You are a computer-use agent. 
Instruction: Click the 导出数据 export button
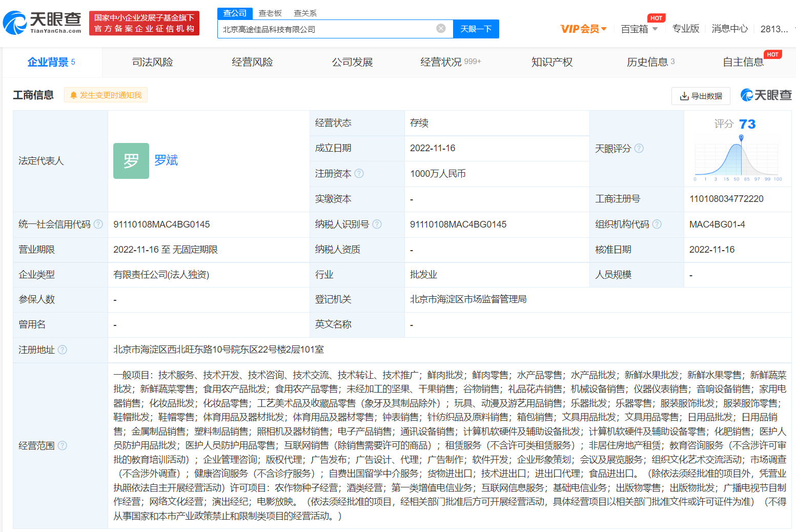[x=701, y=96]
